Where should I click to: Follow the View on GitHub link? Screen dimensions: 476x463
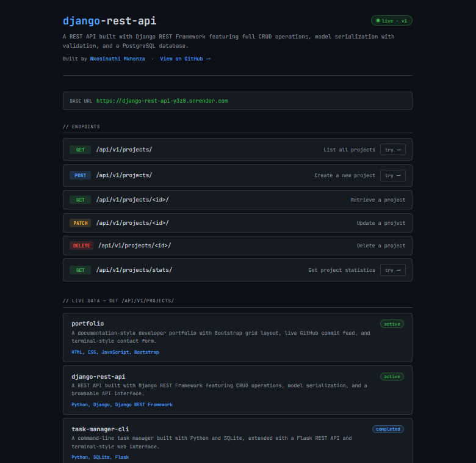pos(185,59)
